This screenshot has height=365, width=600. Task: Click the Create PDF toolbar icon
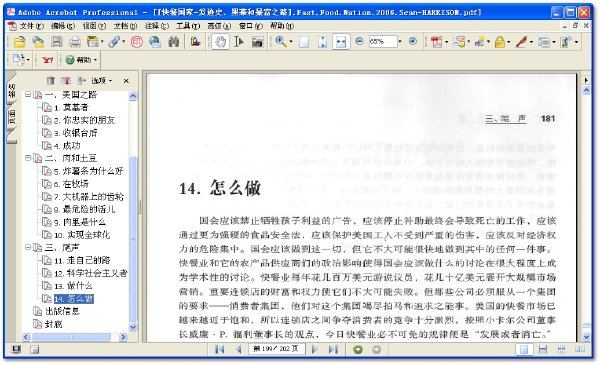coord(436,42)
